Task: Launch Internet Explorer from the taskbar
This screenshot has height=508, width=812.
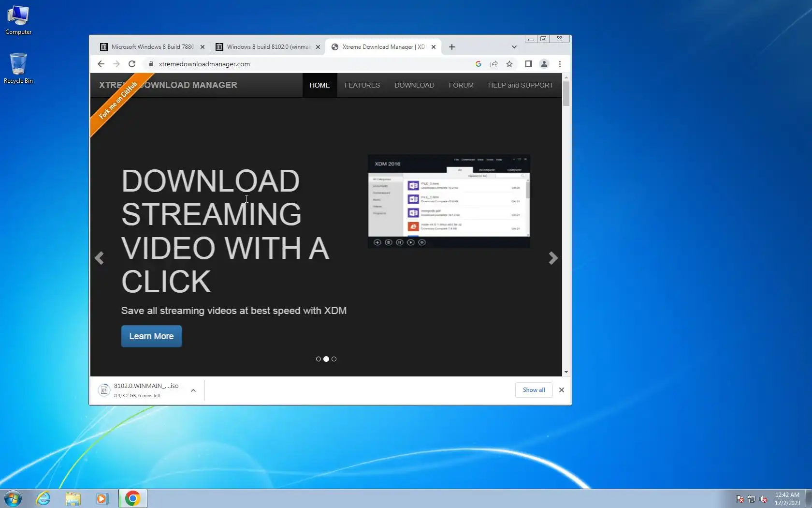Action: click(43, 498)
